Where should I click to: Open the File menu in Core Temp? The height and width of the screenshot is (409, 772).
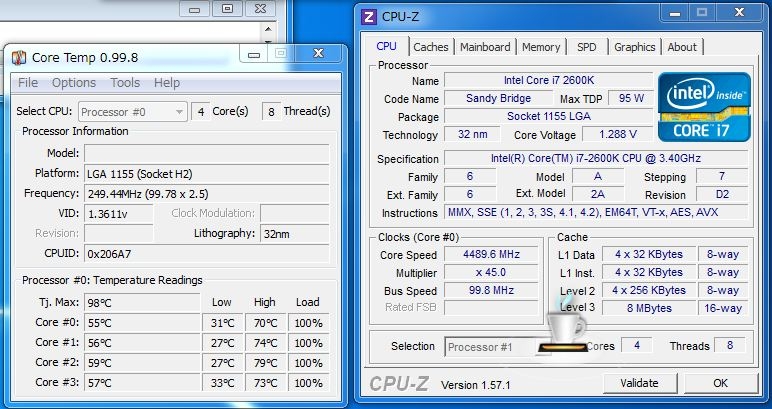[28, 83]
